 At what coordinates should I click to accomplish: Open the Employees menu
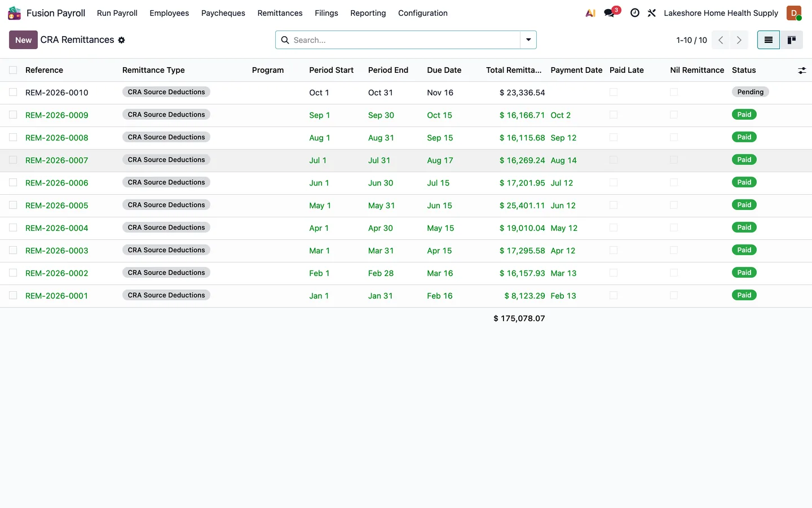tap(169, 13)
